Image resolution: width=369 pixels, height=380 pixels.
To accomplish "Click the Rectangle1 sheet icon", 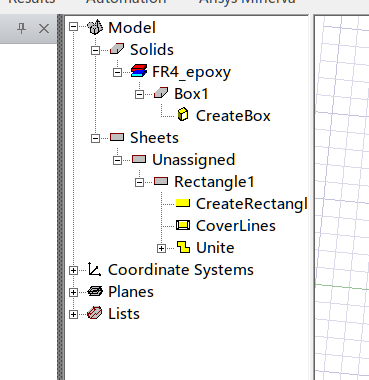I will (161, 181).
